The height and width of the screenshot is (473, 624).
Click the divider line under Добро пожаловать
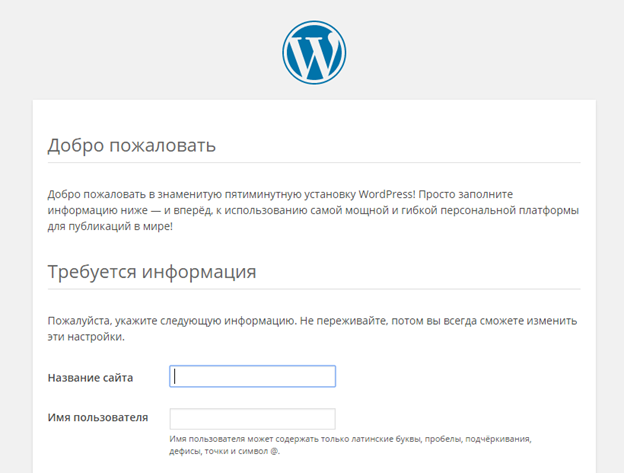coord(313,162)
